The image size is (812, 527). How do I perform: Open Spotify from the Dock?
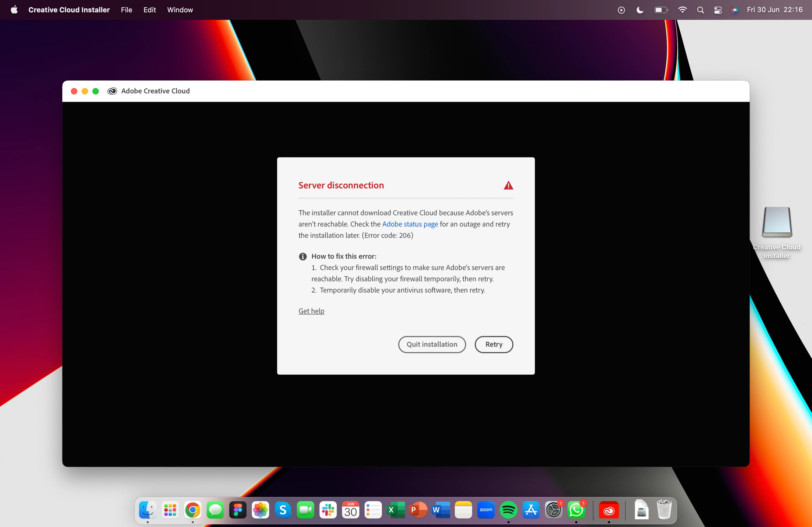pos(508,510)
